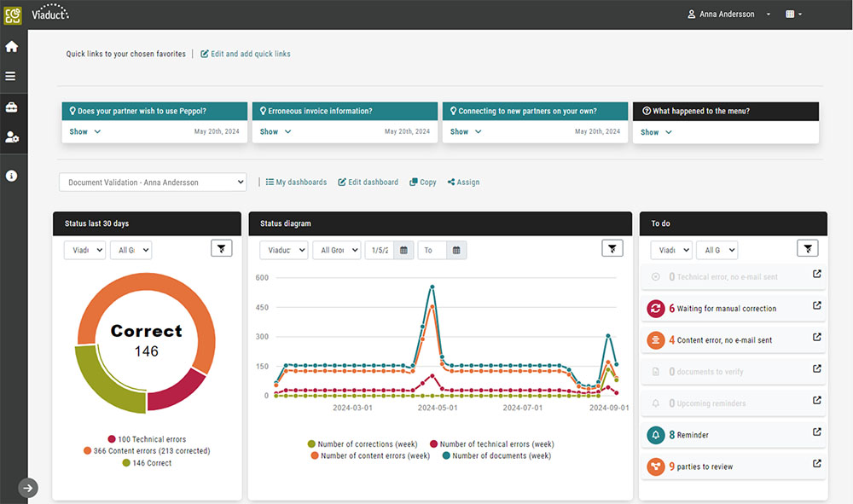Open the grid apps menu in header
The height and width of the screenshot is (504, 853).
tap(793, 14)
